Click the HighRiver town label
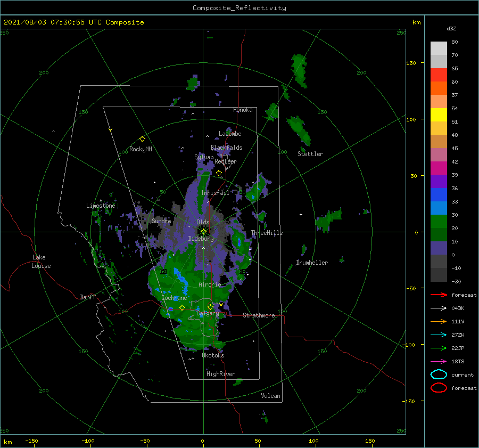This screenshot has height=448, width=479. pos(221,374)
